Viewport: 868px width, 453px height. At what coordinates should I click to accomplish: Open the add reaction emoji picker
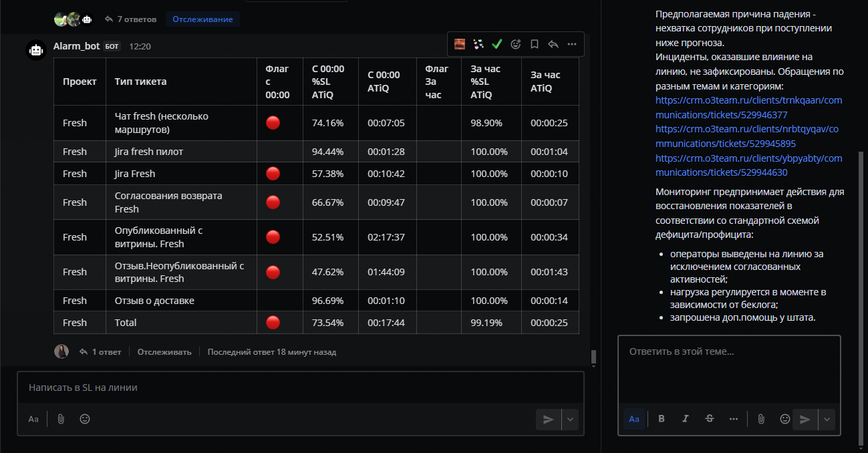click(x=515, y=44)
